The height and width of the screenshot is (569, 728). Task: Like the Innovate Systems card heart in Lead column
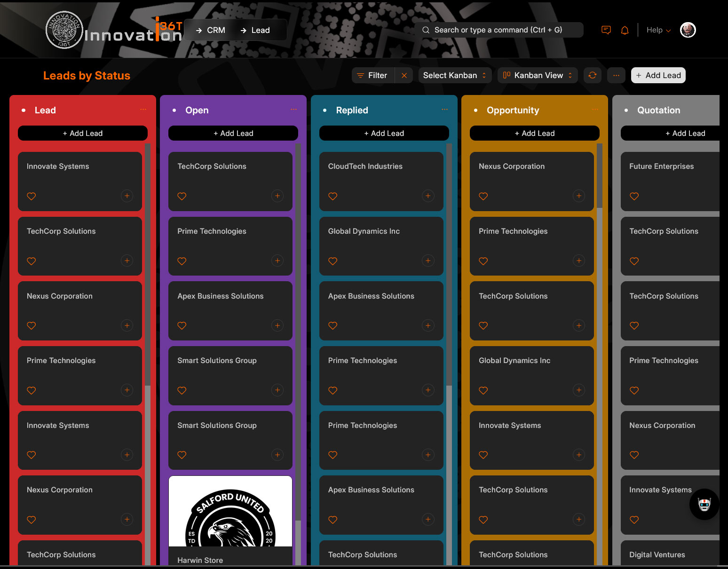[x=32, y=196]
